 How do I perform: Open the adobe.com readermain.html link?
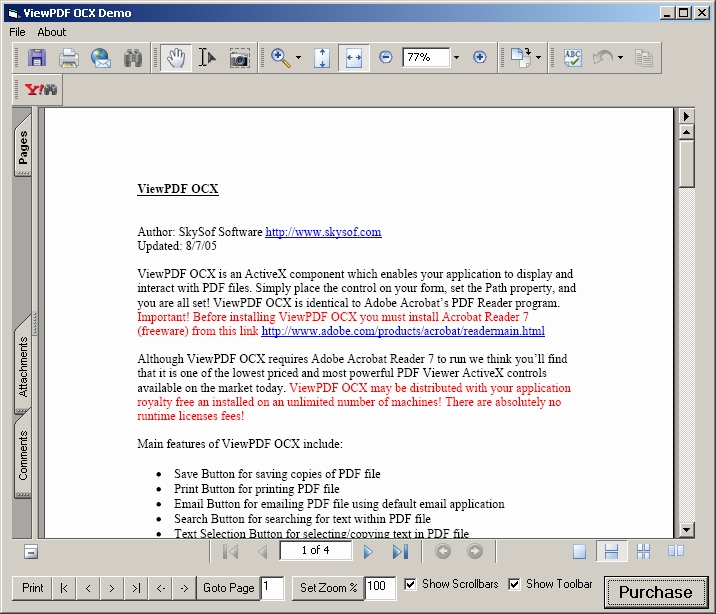pos(403,331)
